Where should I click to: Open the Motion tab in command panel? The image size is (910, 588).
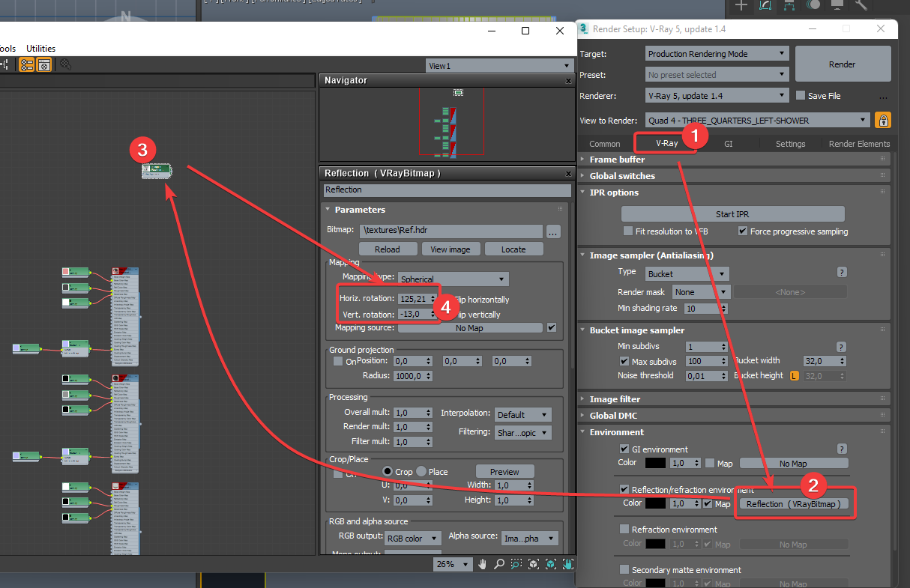813,6
